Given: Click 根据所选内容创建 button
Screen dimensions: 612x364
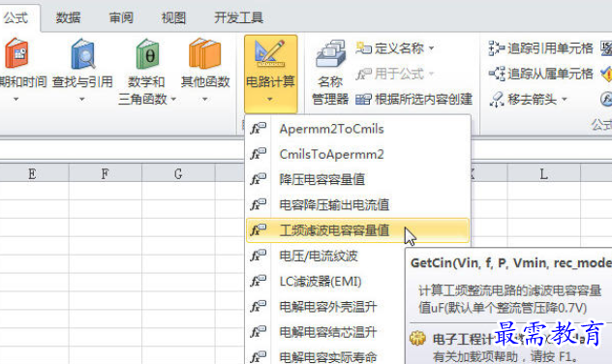Looking at the screenshot, I should pyautogui.click(x=413, y=99).
